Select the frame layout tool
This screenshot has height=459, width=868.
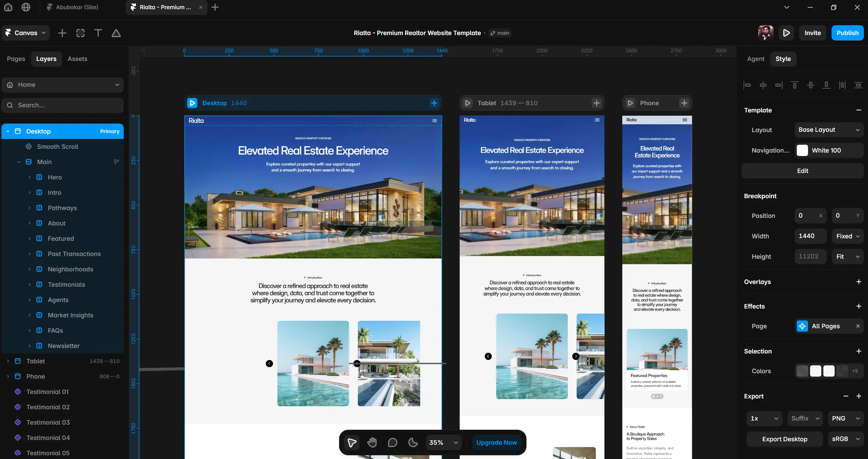(80, 33)
